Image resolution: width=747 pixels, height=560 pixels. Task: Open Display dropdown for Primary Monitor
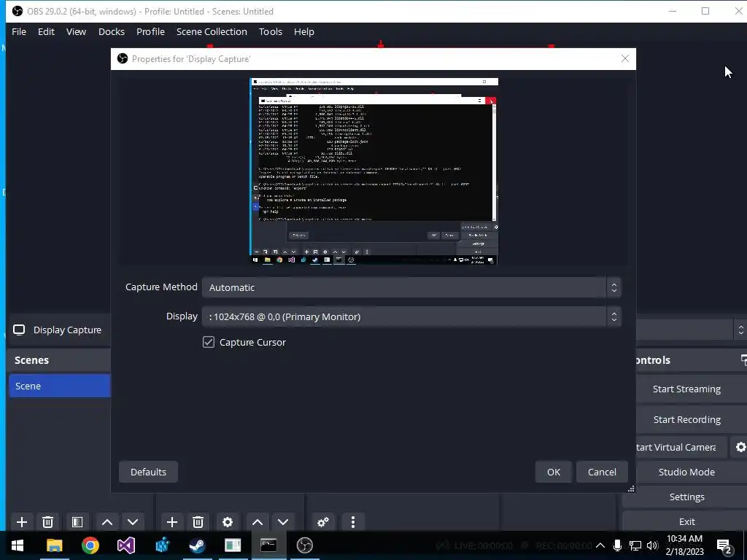point(411,316)
